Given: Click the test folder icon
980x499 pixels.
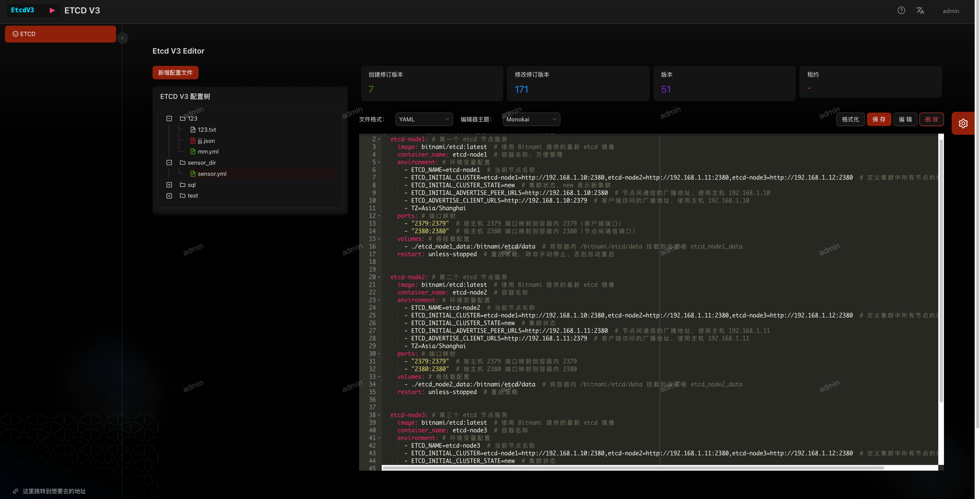Looking at the screenshot, I should pos(182,196).
